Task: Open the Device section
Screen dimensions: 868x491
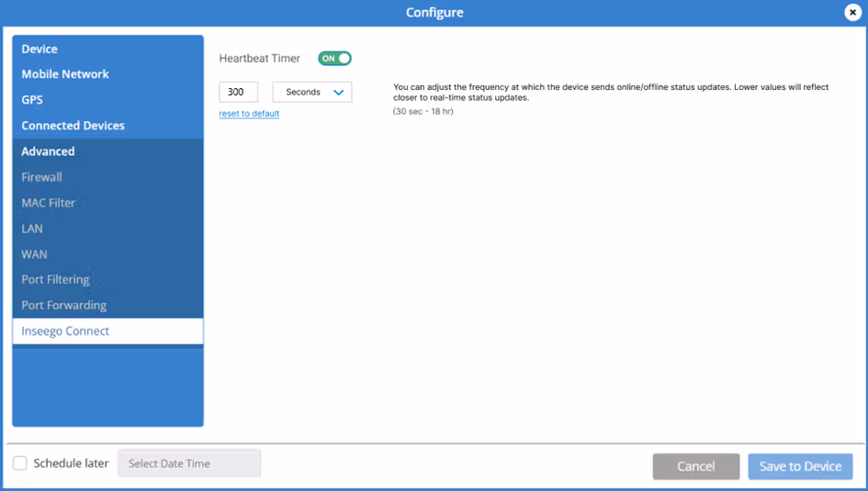Action: click(108, 49)
